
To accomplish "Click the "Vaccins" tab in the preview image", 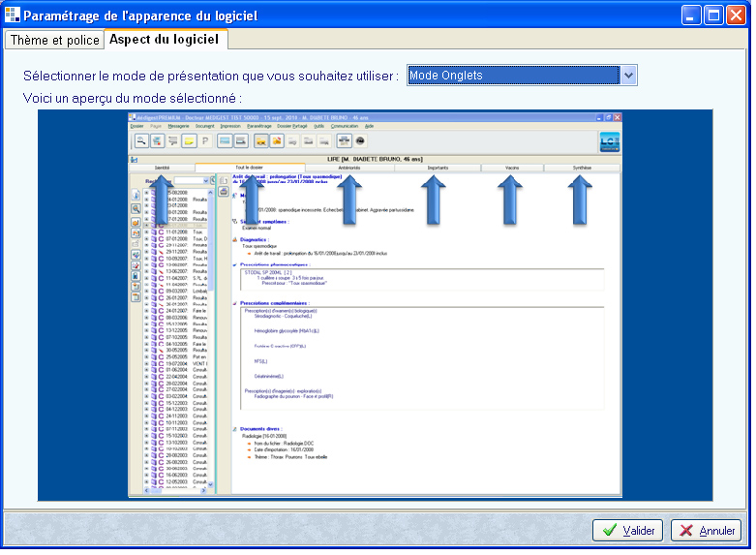I will [x=512, y=168].
